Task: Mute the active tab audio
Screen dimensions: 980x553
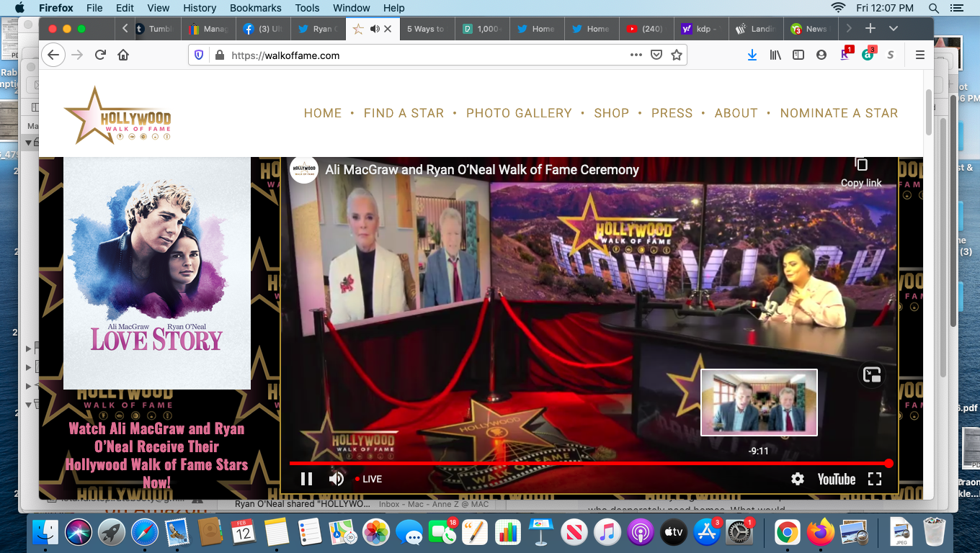Action: pyautogui.click(x=375, y=29)
